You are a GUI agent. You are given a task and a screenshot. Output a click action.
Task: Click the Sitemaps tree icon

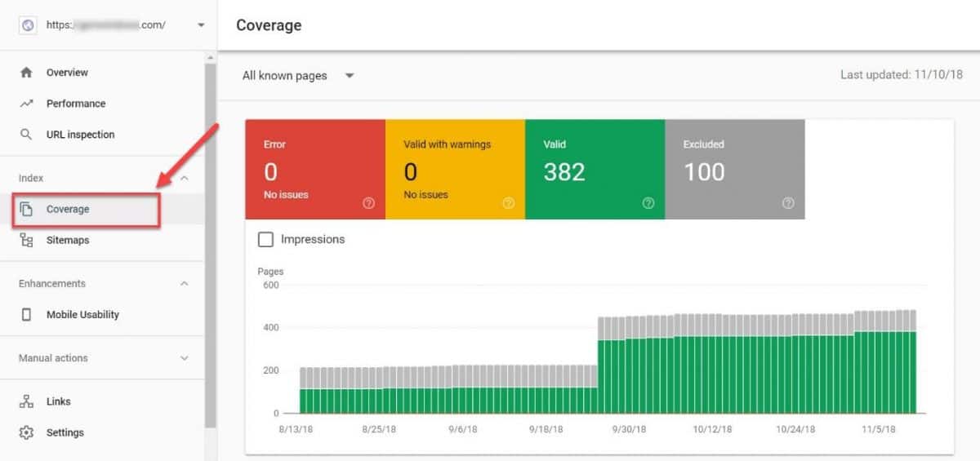27,241
